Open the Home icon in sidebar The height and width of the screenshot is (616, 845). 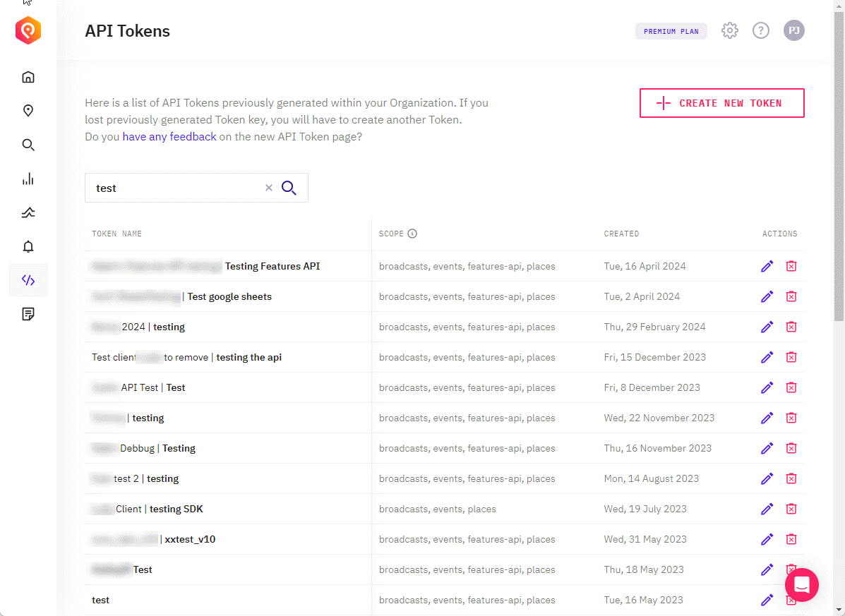tap(28, 77)
